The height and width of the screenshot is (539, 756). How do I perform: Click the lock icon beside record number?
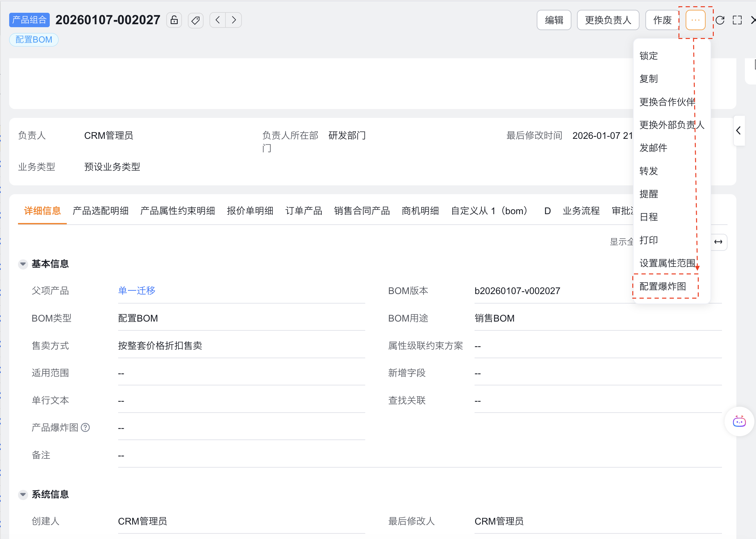[174, 20]
